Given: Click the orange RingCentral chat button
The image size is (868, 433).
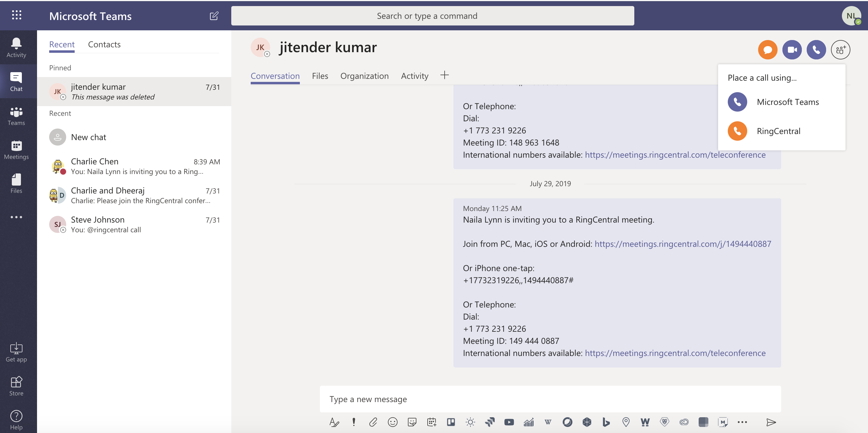Looking at the screenshot, I should tap(768, 49).
